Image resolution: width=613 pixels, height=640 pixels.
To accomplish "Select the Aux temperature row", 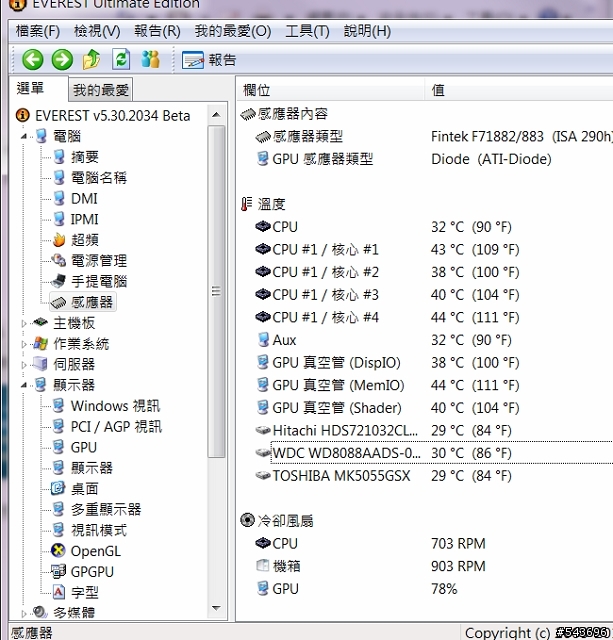I will (433, 340).
